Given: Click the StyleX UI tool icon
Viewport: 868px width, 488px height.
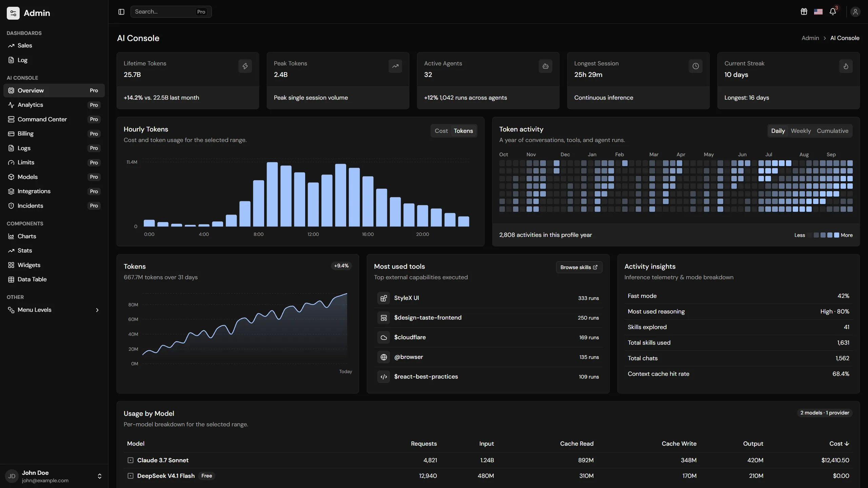Looking at the screenshot, I should coord(384,298).
